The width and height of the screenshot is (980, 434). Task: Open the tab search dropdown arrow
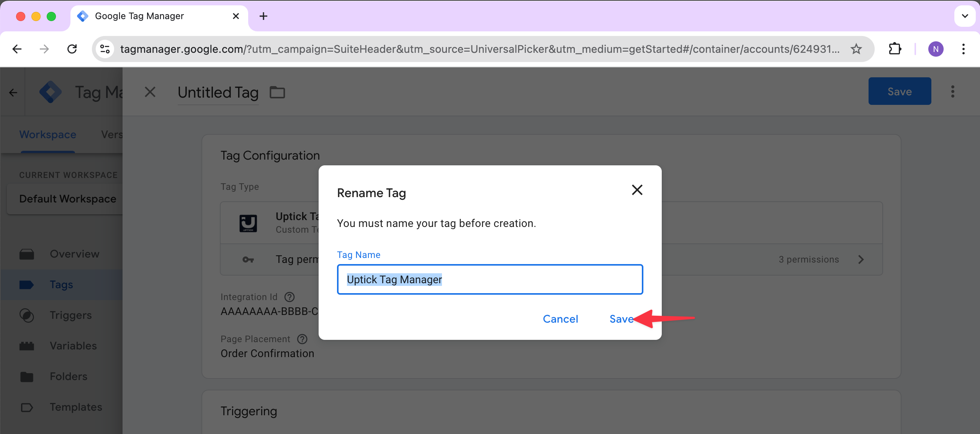click(965, 16)
